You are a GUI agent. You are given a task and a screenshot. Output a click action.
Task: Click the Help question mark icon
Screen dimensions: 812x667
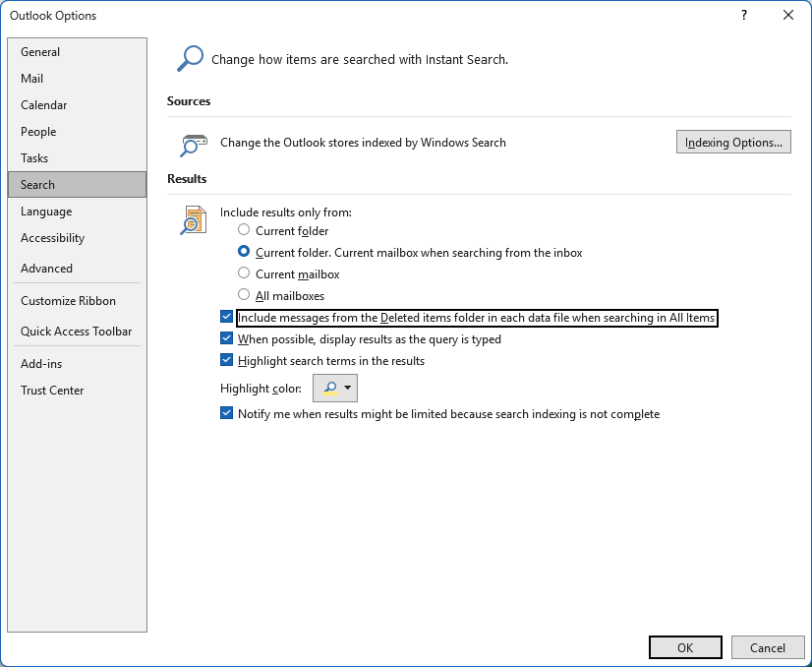744,15
